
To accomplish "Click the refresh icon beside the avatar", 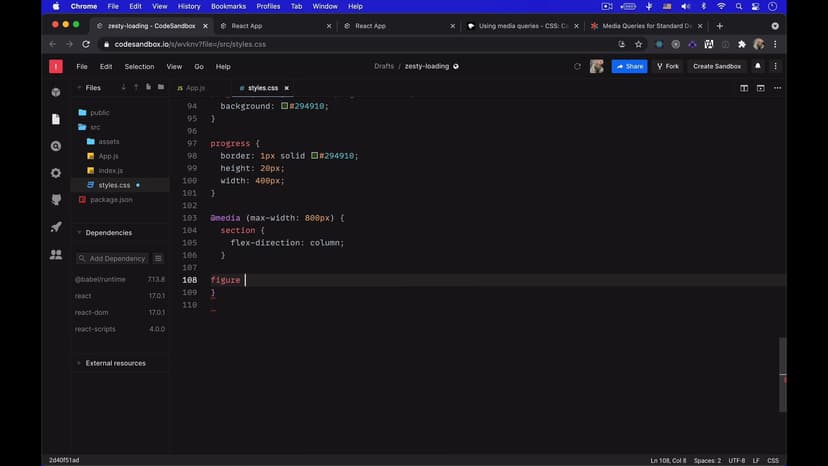I will (577, 66).
